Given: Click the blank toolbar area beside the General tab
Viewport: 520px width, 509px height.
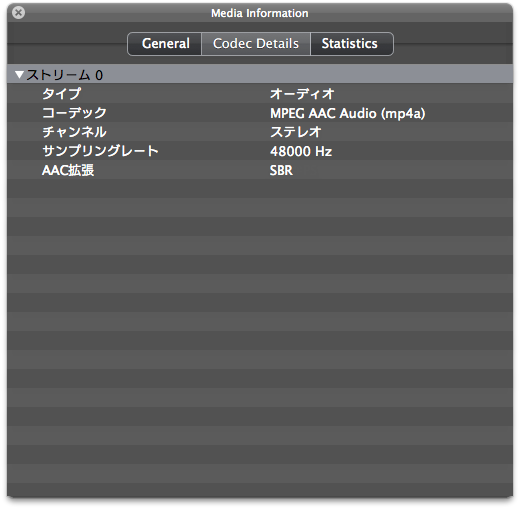Looking at the screenshot, I should [67, 44].
